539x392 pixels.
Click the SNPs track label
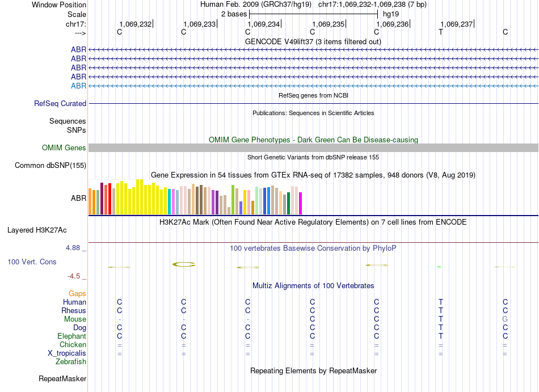coord(77,130)
